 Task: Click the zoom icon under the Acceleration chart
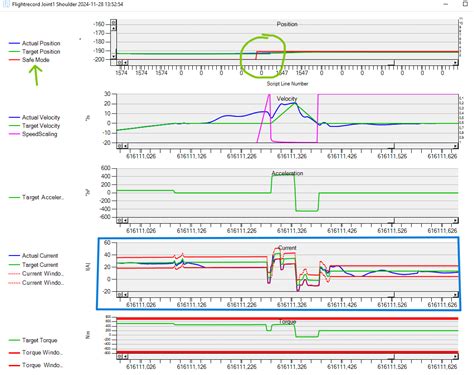[x=120, y=220]
